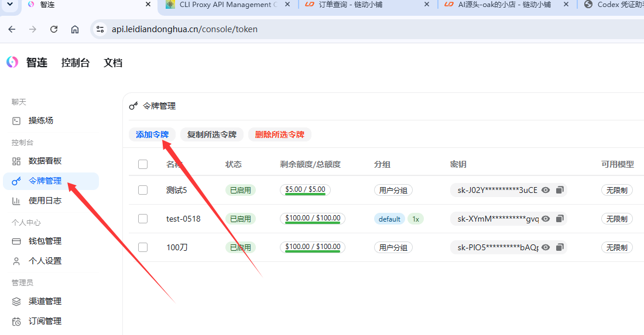Click test-0518's $100.00 / $100.00 quota bar
Viewport: 644px width, 335px height.
point(313,219)
